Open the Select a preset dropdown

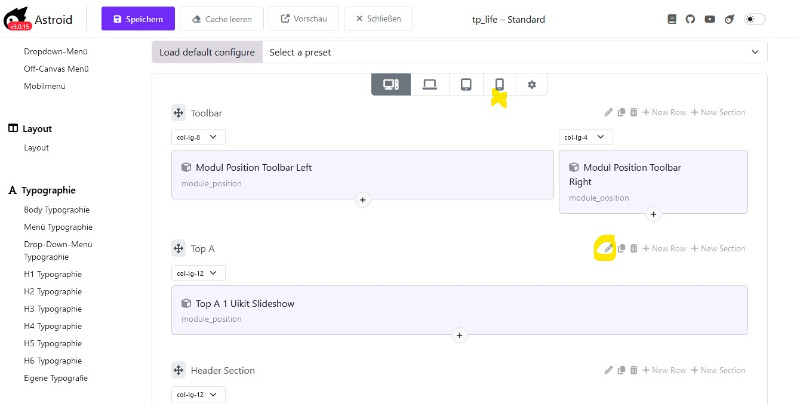point(515,52)
